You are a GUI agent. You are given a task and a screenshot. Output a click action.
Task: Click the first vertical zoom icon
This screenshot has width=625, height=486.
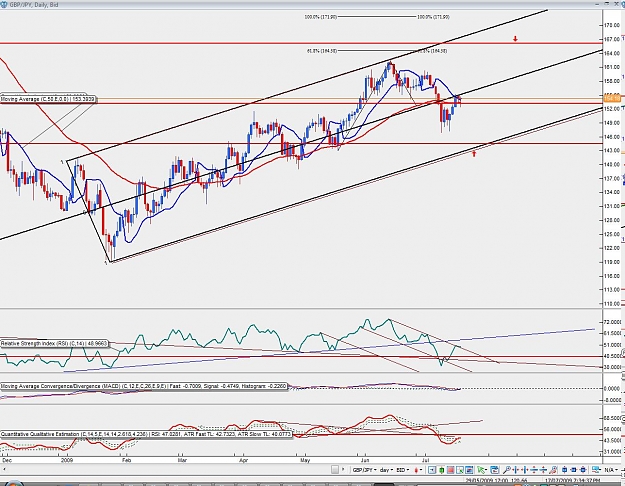(534, 470)
